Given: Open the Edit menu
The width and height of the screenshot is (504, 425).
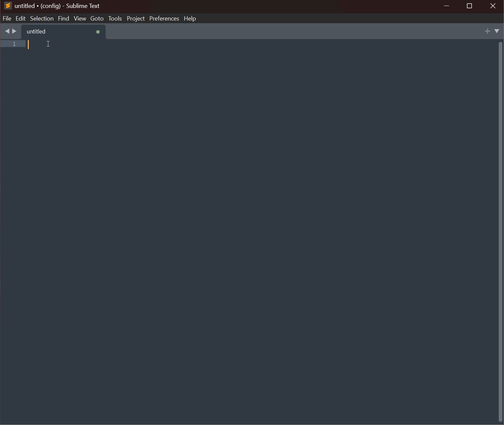Looking at the screenshot, I should [21, 19].
